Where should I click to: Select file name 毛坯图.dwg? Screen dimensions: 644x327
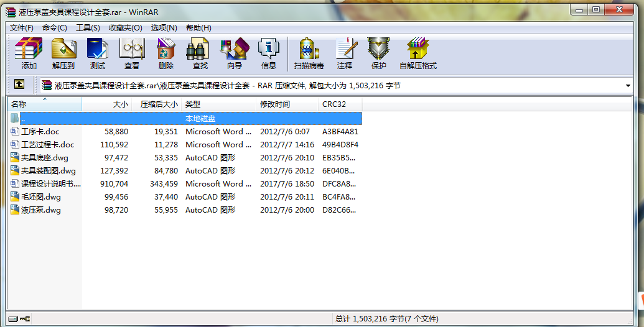pos(41,197)
